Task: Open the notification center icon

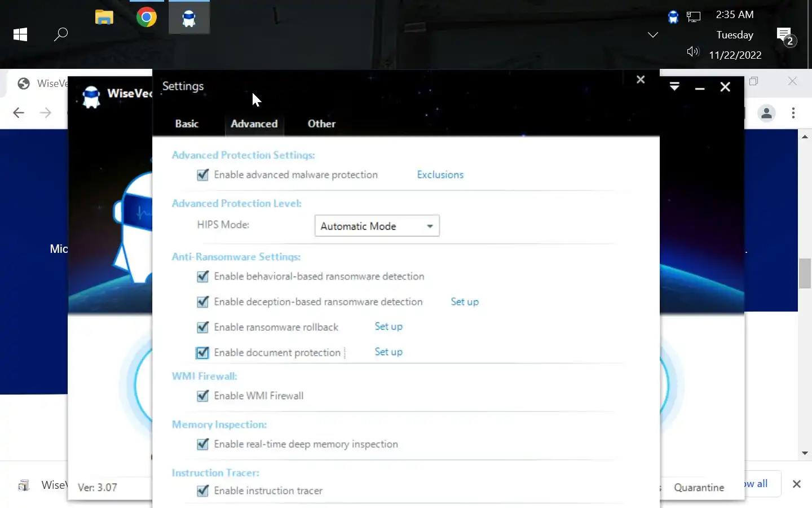Action: pos(786,37)
